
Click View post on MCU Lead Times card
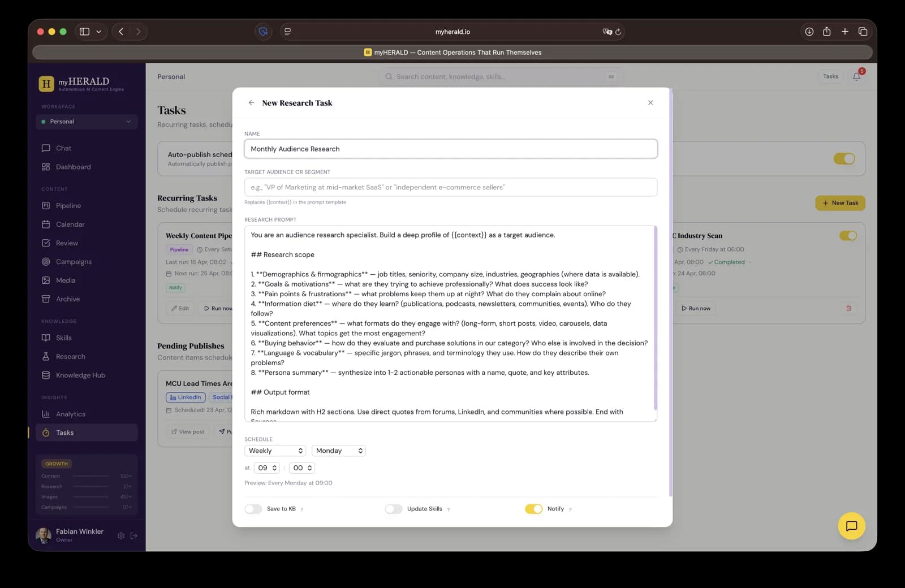click(x=188, y=431)
